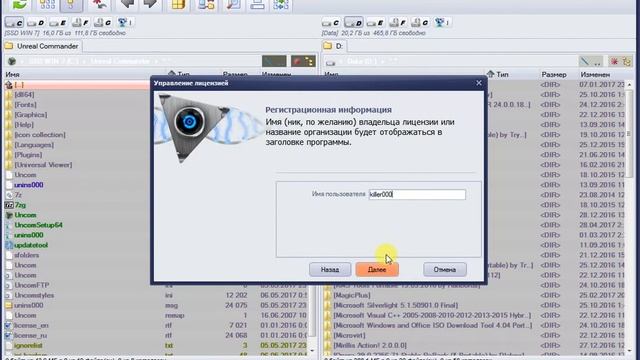
Task: Go to root in right path bar
Action: [x=584, y=62]
